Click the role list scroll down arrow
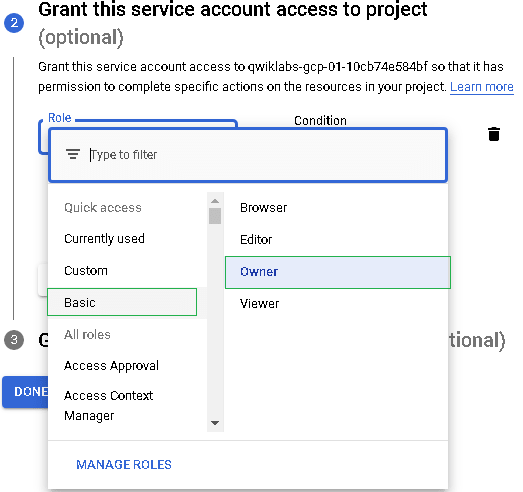Screen dimensions: 523x492 coord(215,423)
